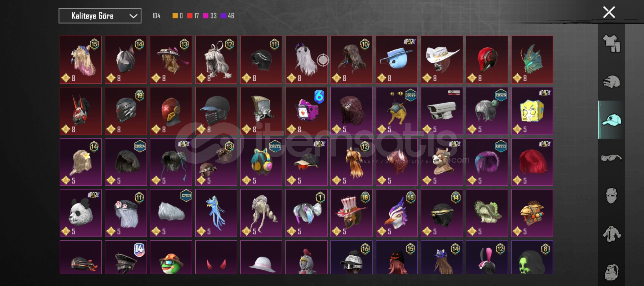Expand sorting options with the chevron arrow
644x286 pixels.
tap(133, 16)
